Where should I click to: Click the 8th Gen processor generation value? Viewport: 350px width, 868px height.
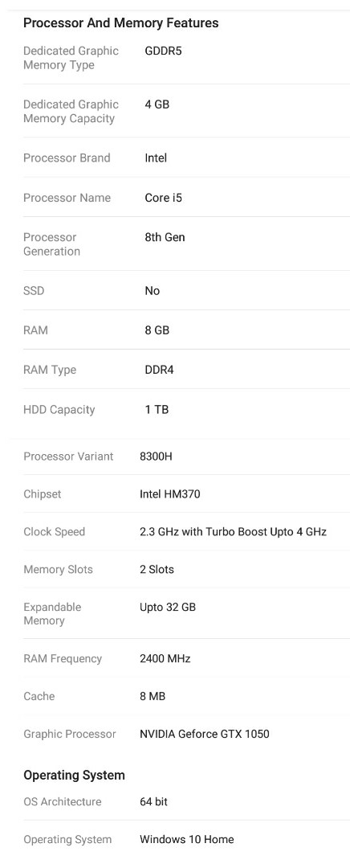165,237
